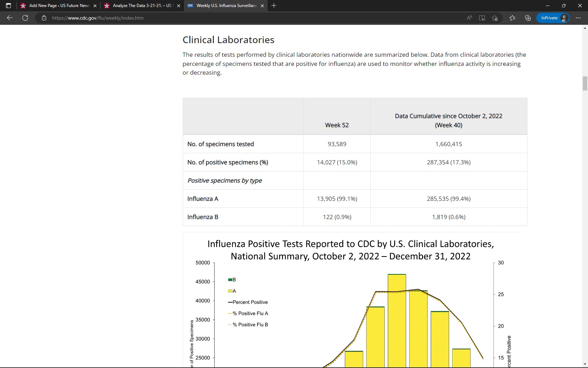Open the tab actions menu
Screen dimensions: 588x368
(x=8, y=6)
